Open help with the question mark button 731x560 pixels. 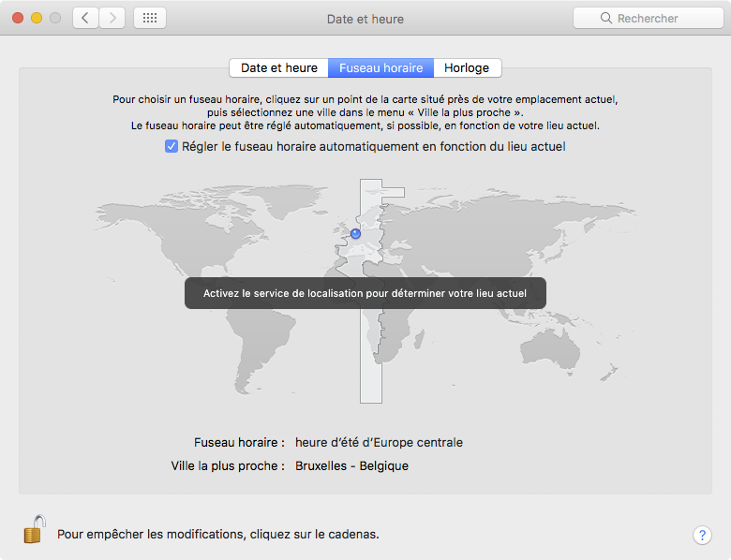click(702, 535)
